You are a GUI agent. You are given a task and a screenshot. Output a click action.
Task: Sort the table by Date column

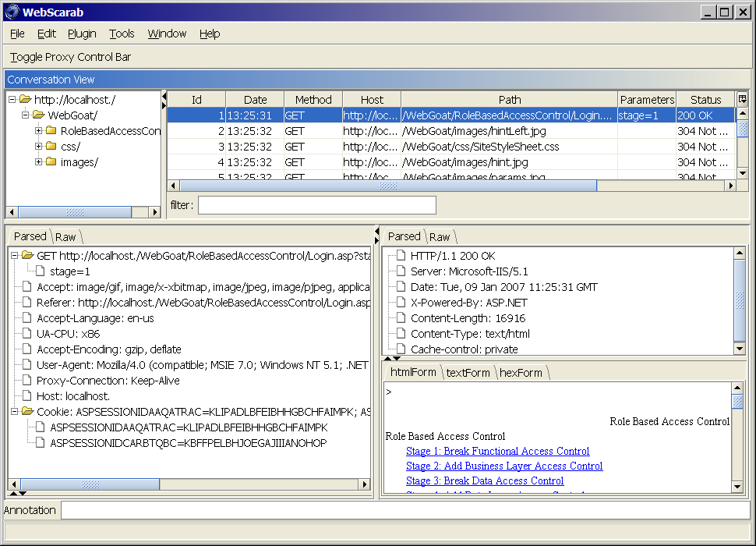[x=255, y=100]
